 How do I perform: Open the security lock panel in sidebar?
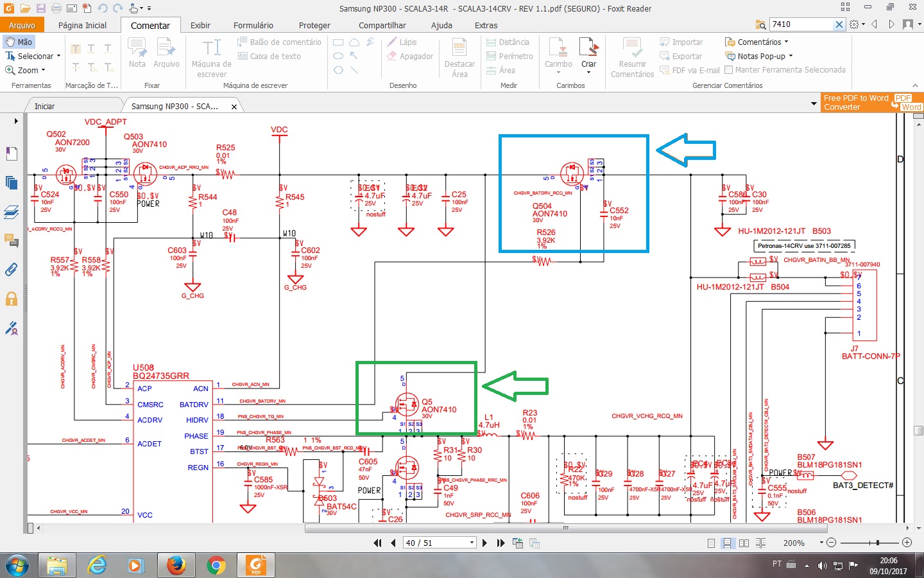(12, 299)
